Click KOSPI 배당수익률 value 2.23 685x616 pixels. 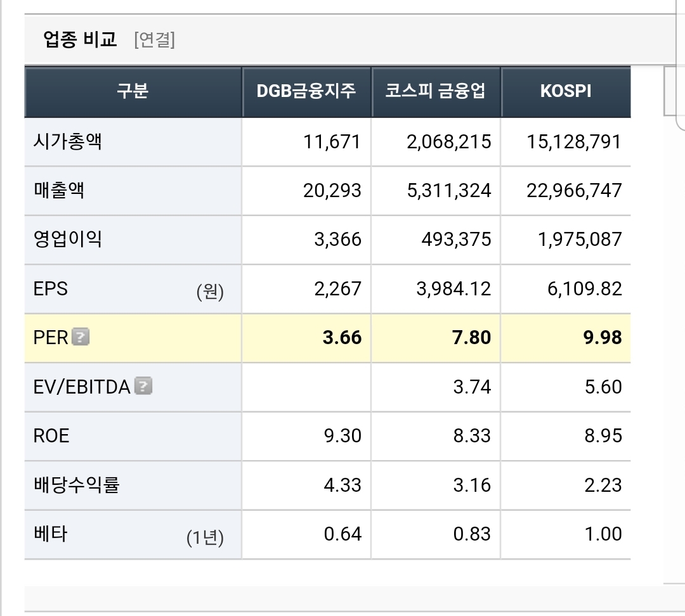point(603,485)
